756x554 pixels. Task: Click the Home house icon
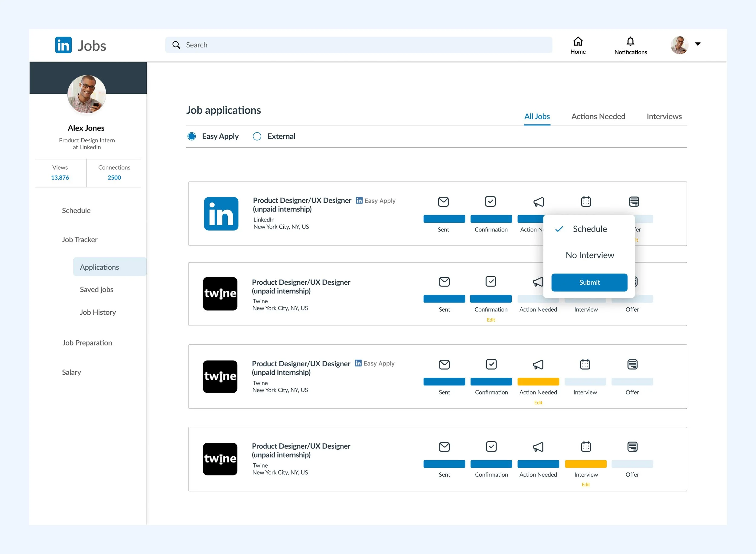click(578, 42)
